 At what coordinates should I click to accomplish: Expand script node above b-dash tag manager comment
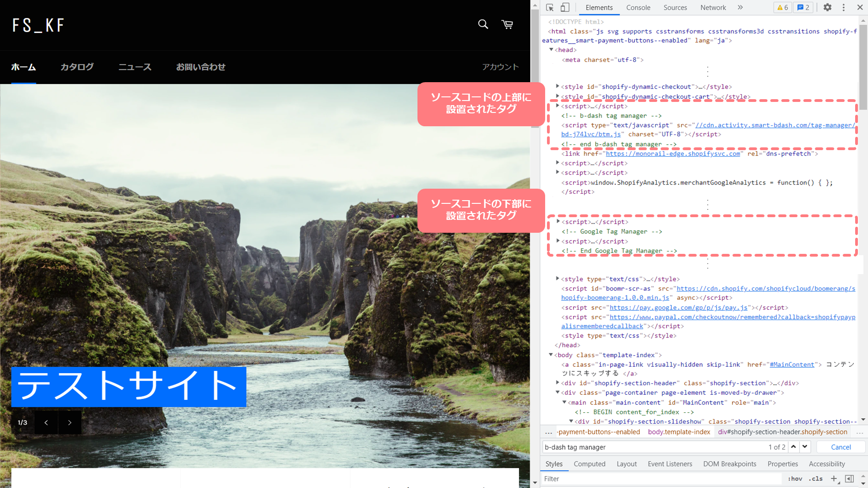558,106
